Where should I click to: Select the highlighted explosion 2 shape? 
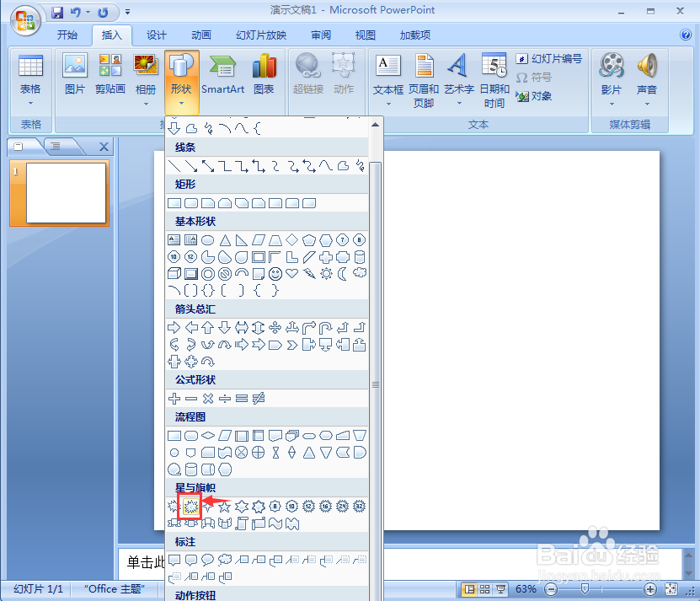[190, 507]
